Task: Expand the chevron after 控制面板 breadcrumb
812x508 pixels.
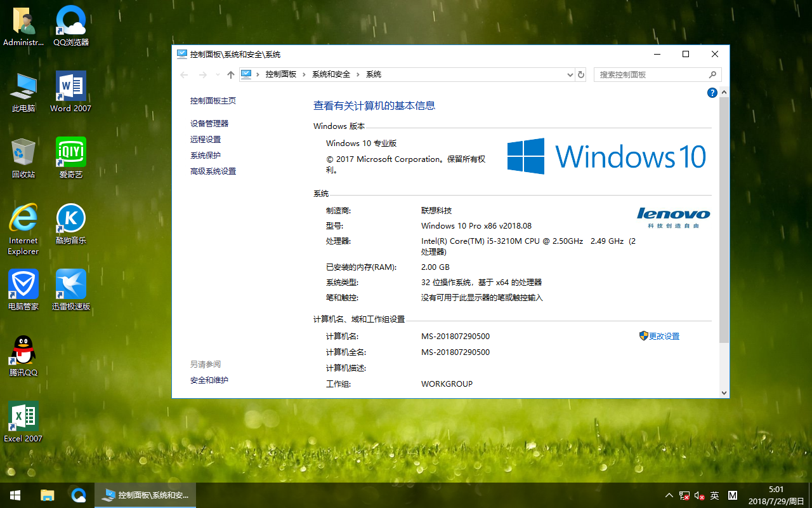Action: pos(304,74)
